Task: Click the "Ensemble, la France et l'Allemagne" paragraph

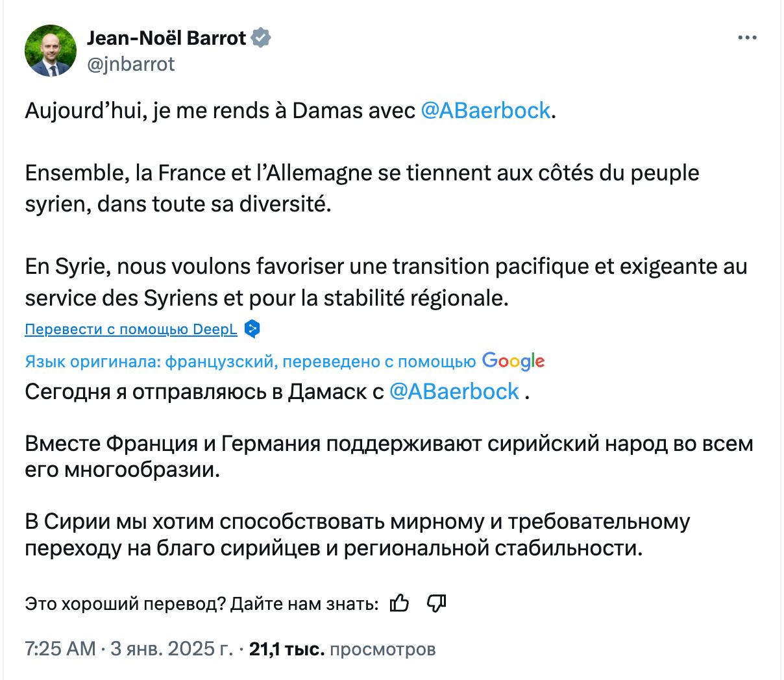Action: (x=361, y=189)
